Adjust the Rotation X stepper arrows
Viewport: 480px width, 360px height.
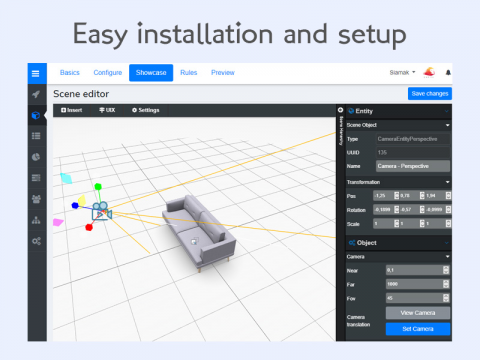pos(396,210)
